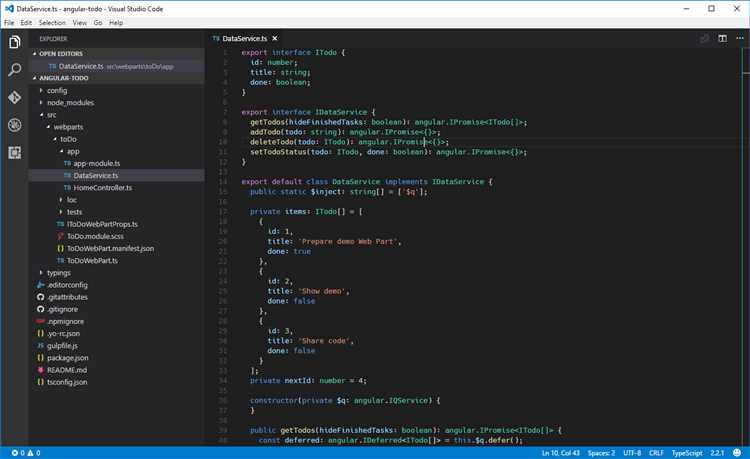This screenshot has width=750, height=459.
Task: Open the Help menu
Action: pyautogui.click(x=116, y=22)
